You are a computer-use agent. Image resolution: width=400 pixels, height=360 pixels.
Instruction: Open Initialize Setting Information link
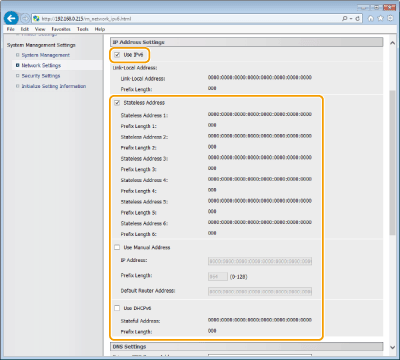coord(54,86)
